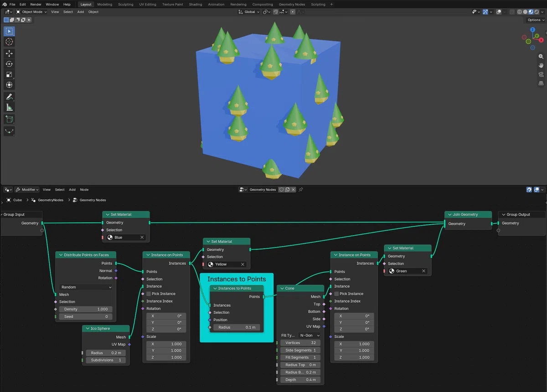Screen dimensions: 547x392
Task: Toggle the camera view icon
Action: coord(541,74)
